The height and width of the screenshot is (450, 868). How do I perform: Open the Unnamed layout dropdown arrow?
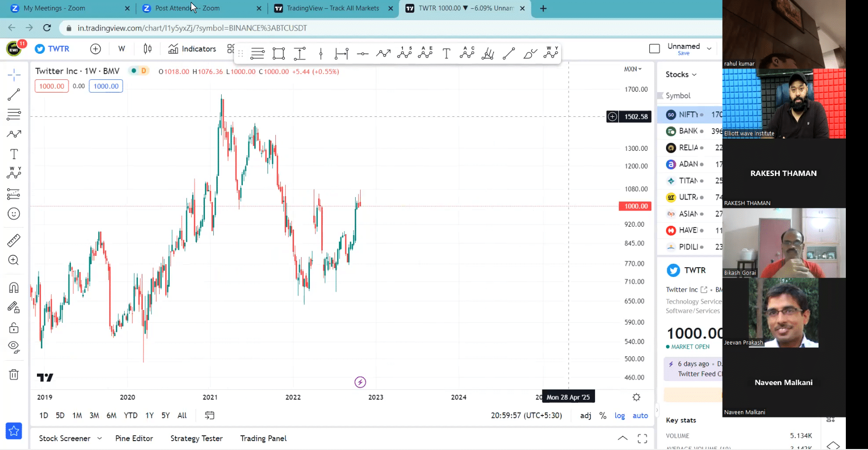(709, 49)
